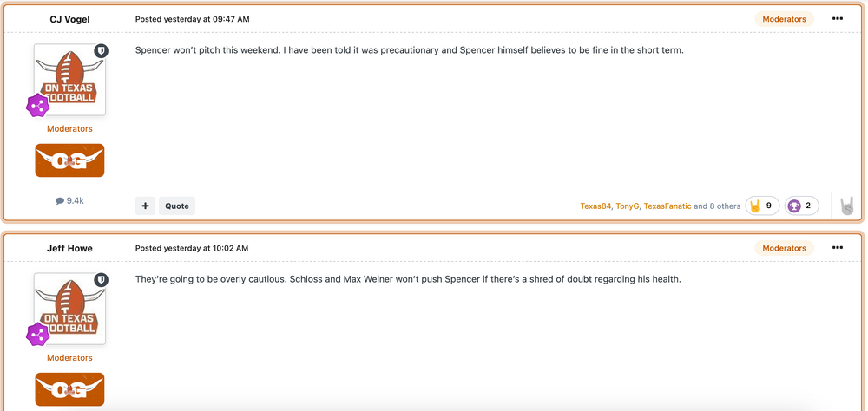The width and height of the screenshot is (868, 411).
Task: Click the Quote button on CJ Vogel's post
Action: tap(177, 205)
